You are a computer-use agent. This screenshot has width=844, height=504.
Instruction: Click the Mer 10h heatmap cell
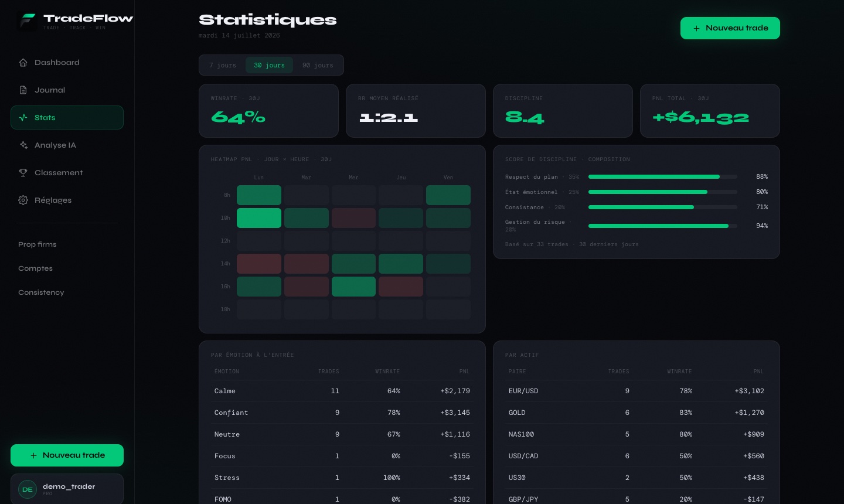353,218
